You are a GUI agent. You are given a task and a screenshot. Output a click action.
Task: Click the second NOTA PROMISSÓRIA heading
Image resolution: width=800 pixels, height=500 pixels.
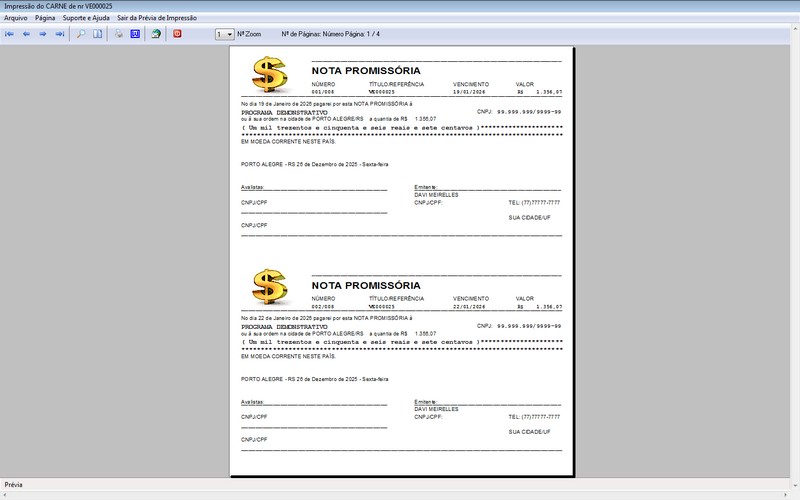coord(366,285)
